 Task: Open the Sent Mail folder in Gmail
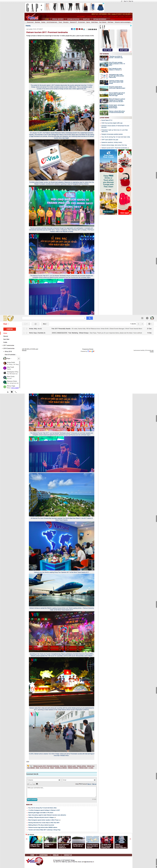pos(6,339)
